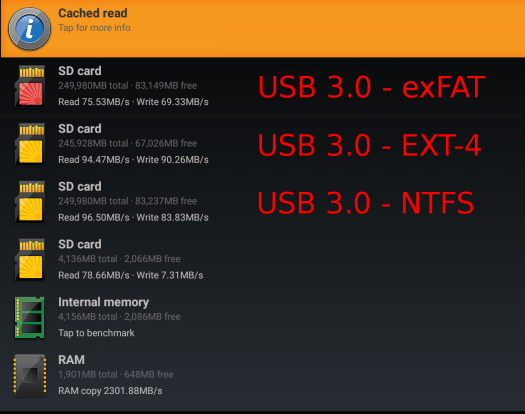This screenshot has height=414, width=525.
Task: Open the Cached read title
Action: point(93,13)
